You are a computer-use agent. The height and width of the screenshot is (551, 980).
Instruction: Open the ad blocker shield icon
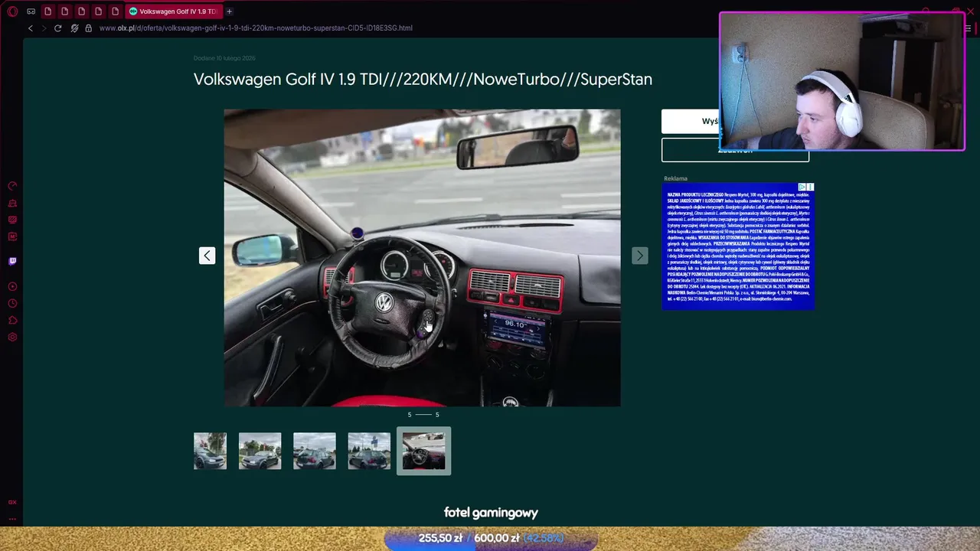point(74,28)
